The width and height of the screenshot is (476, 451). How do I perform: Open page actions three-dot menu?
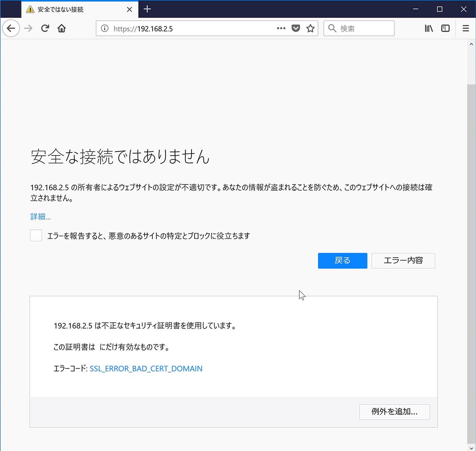pos(281,29)
